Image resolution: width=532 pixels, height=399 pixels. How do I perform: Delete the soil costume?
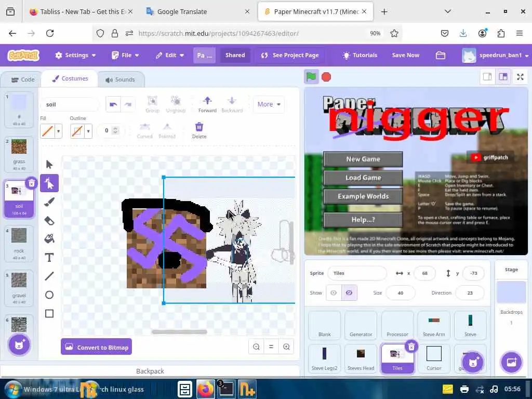31,183
